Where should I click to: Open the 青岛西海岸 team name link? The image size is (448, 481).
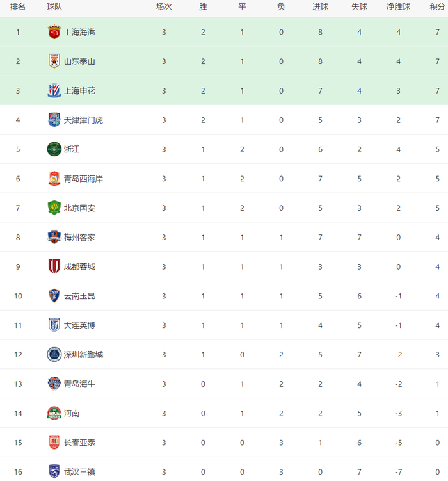(x=83, y=179)
